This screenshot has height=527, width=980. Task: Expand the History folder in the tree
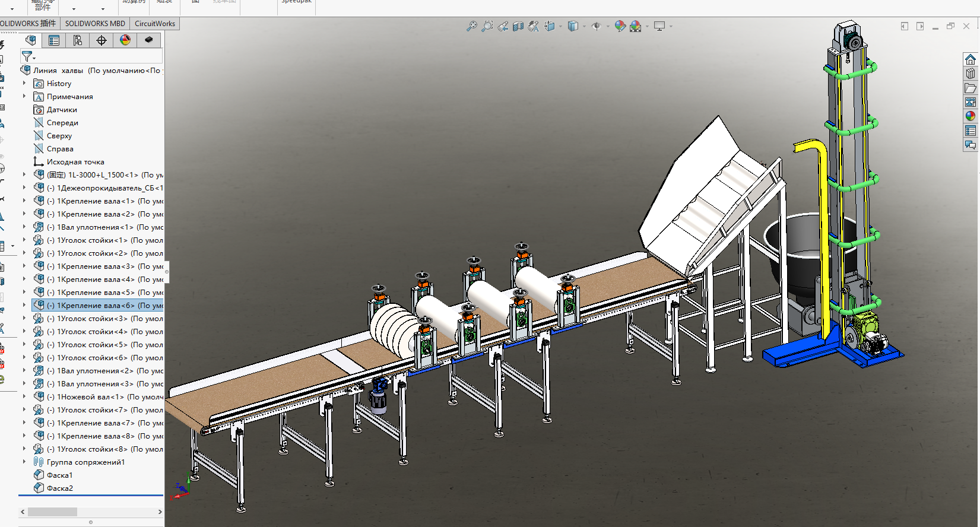click(x=24, y=84)
